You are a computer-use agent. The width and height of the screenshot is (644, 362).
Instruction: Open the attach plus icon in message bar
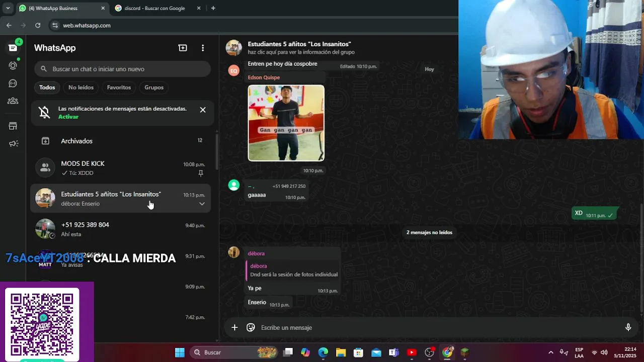pyautogui.click(x=234, y=327)
